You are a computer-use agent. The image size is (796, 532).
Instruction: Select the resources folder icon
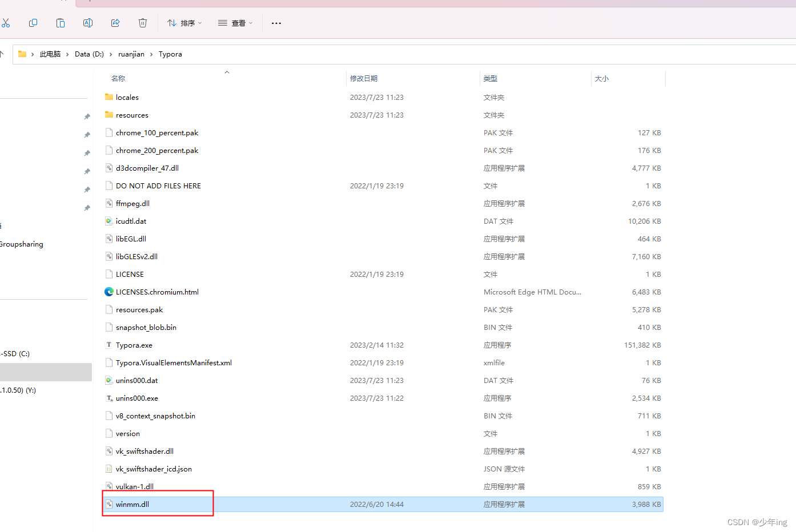click(109, 115)
